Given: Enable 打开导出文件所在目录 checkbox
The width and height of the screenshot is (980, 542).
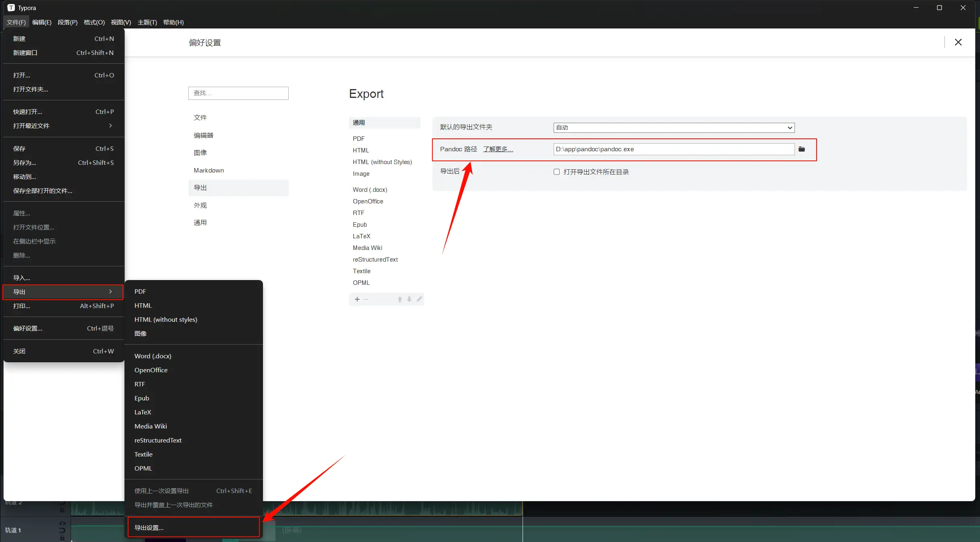Looking at the screenshot, I should pyautogui.click(x=556, y=172).
